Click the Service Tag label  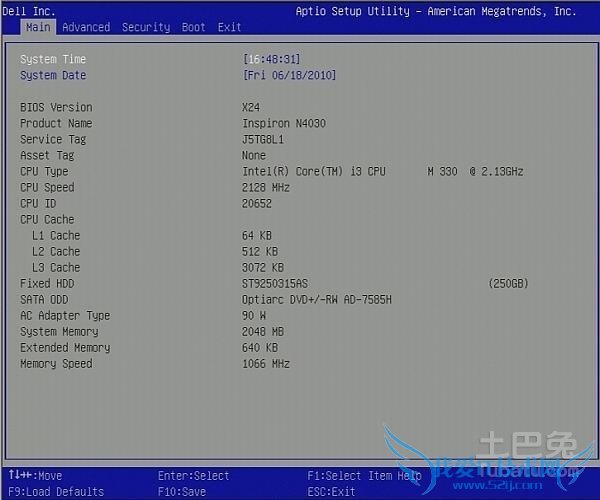[x=53, y=139]
